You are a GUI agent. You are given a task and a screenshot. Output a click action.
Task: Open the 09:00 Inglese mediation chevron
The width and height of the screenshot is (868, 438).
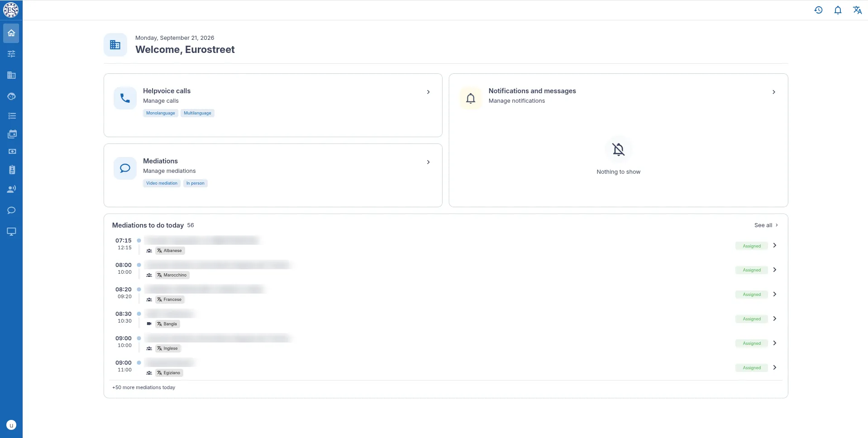775,343
